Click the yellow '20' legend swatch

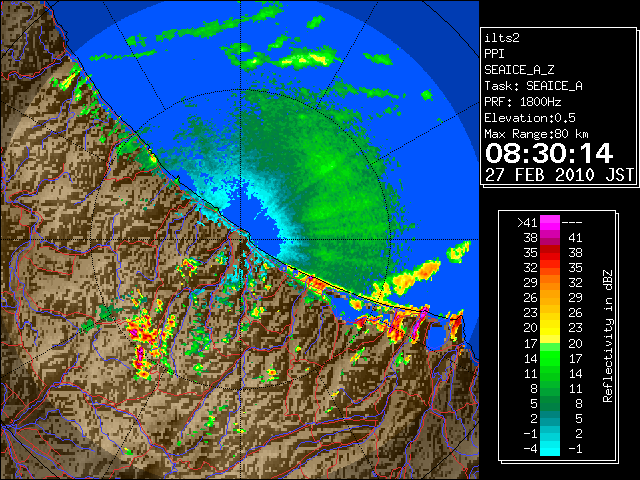coord(550,328)
